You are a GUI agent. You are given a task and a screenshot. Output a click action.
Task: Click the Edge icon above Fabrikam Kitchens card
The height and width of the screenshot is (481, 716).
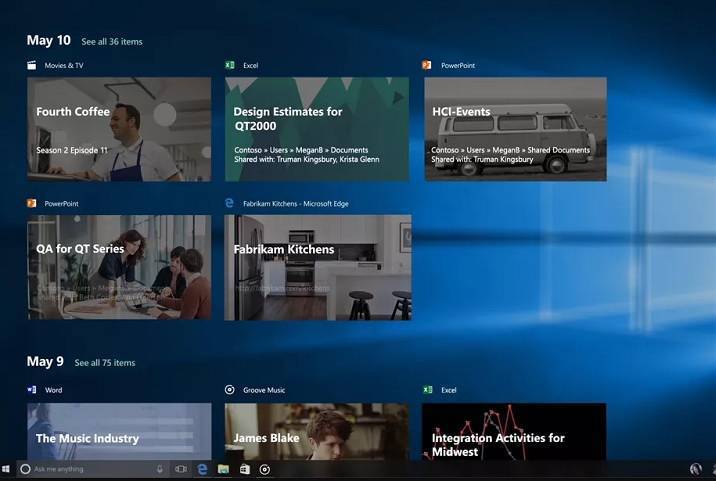229,203
